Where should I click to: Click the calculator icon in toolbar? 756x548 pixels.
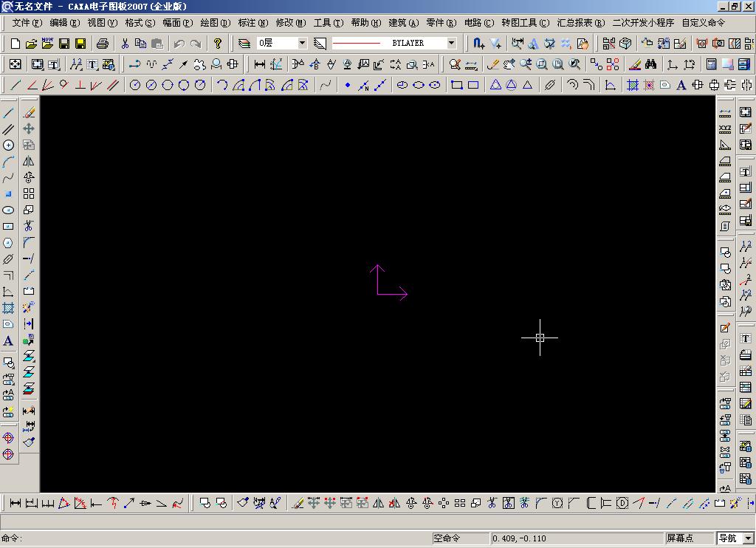[711, 64]
